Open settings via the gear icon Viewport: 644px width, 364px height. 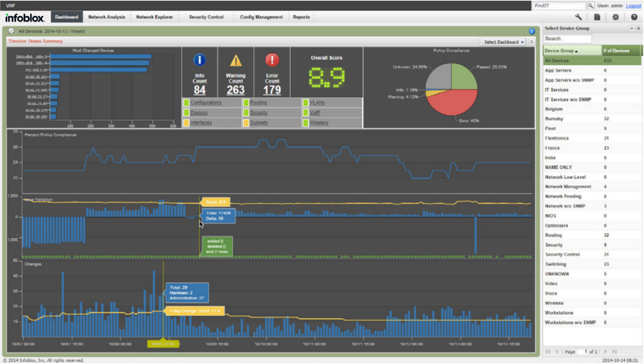pos(615,17)
